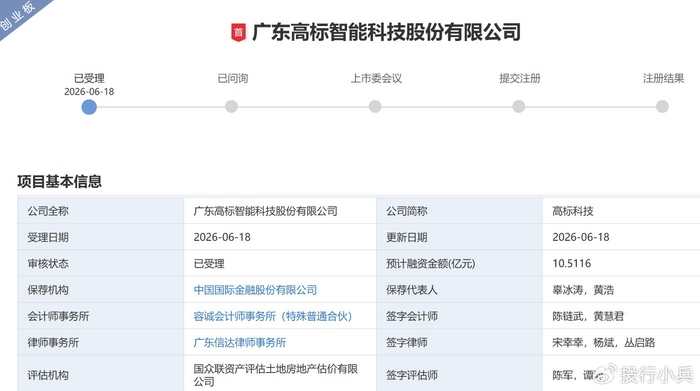
Task: Click the 审核状态 value 已受理
Action: click(209, 264)
